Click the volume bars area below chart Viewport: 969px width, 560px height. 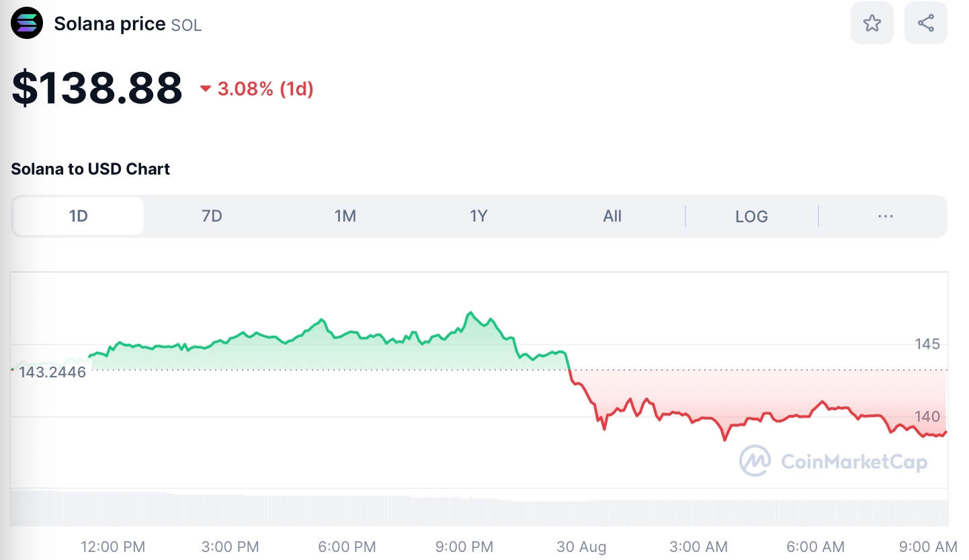pos(470,510)
